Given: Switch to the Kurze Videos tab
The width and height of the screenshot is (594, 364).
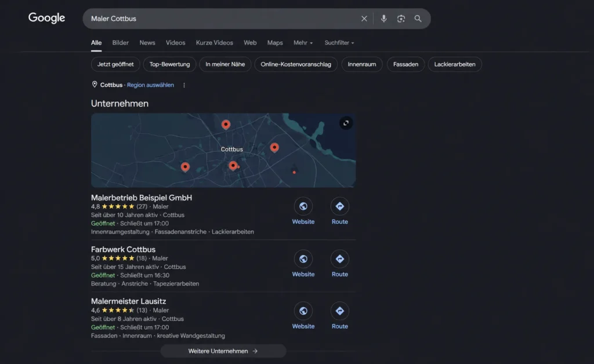Looking at the screenshot, I should tap(215, 43).
